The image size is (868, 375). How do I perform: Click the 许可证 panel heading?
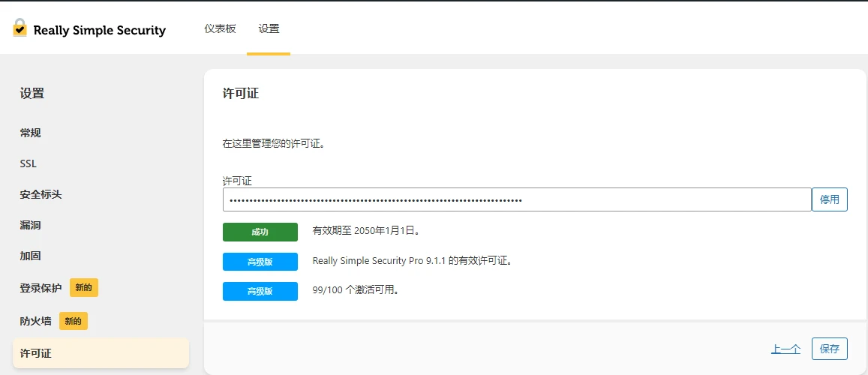[240, 93]
